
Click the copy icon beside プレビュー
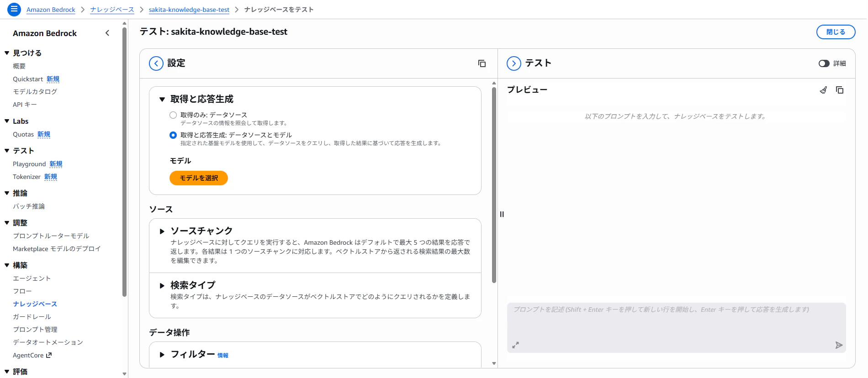click(840, 90)
